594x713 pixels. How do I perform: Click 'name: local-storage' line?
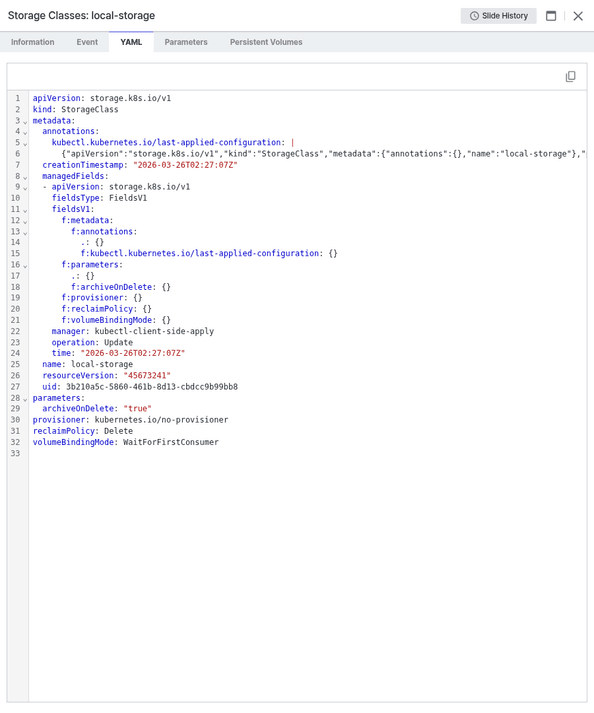click(88, 364)
